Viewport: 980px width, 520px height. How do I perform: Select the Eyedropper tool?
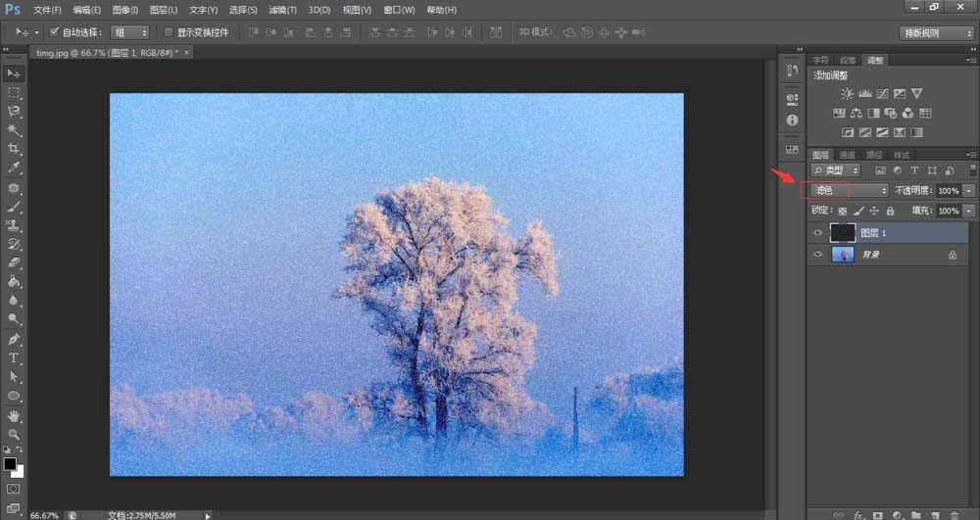tap(13, 167)
